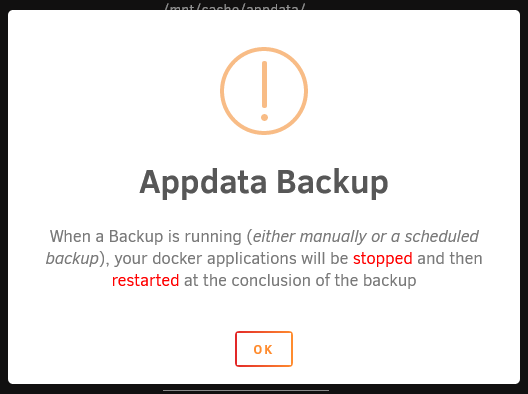Viewport: 528px width, 394px height.
Task: Click the word Backup in the dialog title
Action: coord(333,183)
